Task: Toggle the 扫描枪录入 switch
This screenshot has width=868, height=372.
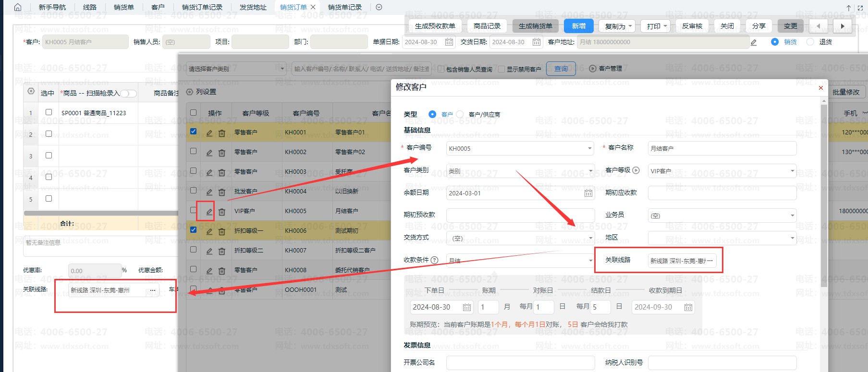Action: pyautogui.click(x=128, y=94)
